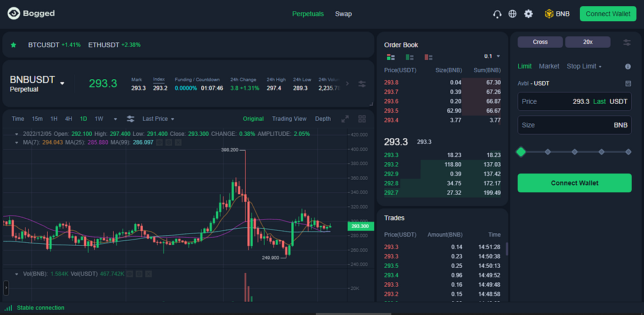644x315 pixels.
Task: Open the globe language selector icon
Action: pos(512,14)
